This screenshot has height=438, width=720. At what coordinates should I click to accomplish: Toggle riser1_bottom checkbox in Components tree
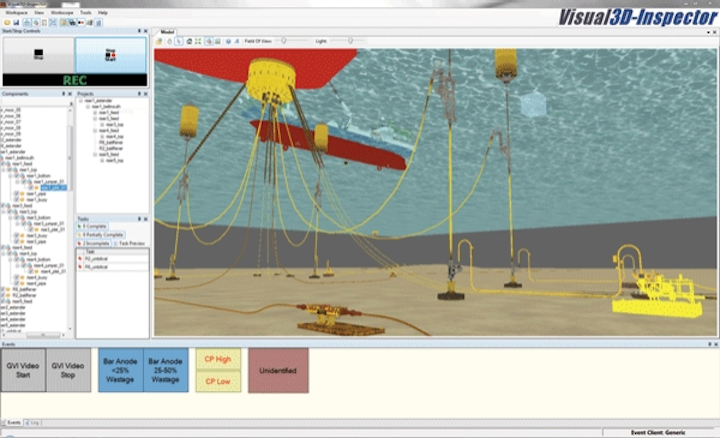pos(16,176)
